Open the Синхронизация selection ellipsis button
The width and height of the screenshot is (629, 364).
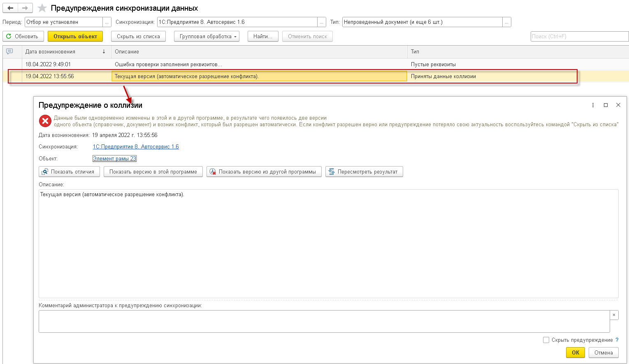[x=322, y=22]
